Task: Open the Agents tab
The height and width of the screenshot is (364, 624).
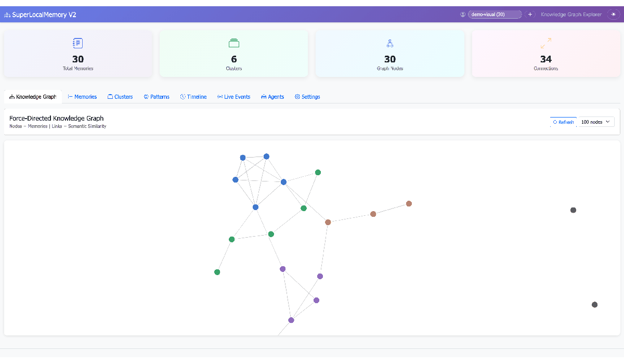Action: coord(272,96)
